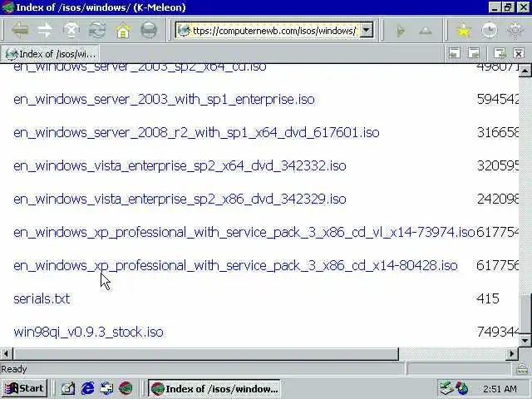Click the file size '415' for serials.txt

(488, 299)
